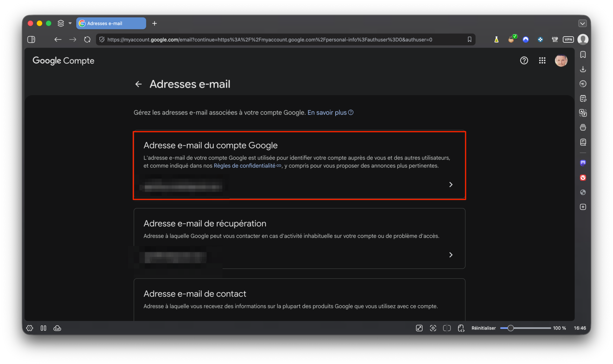The height and width of the screenshot is (364, 613).
Task: Open Adresse e-mail de contact card
Action: 299,300
